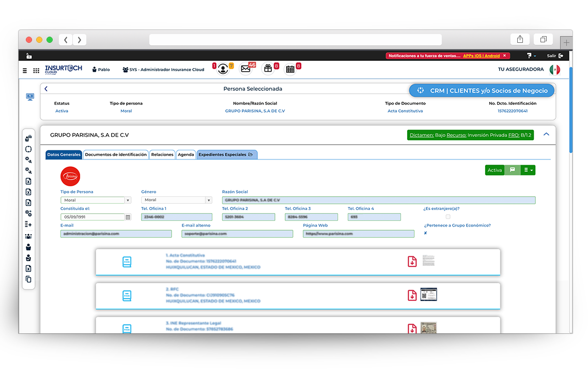Open the RFC document thumbnail
588x369 pixels.
pos(429,295)
